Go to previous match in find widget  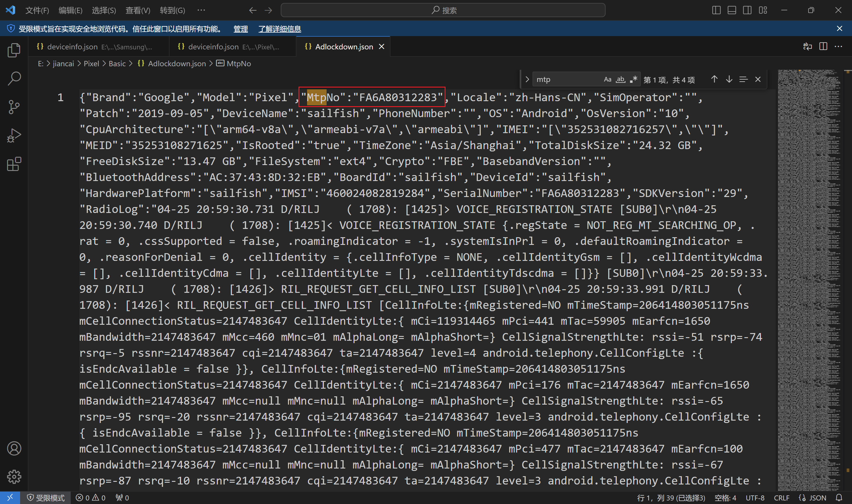tap(714, 80)
